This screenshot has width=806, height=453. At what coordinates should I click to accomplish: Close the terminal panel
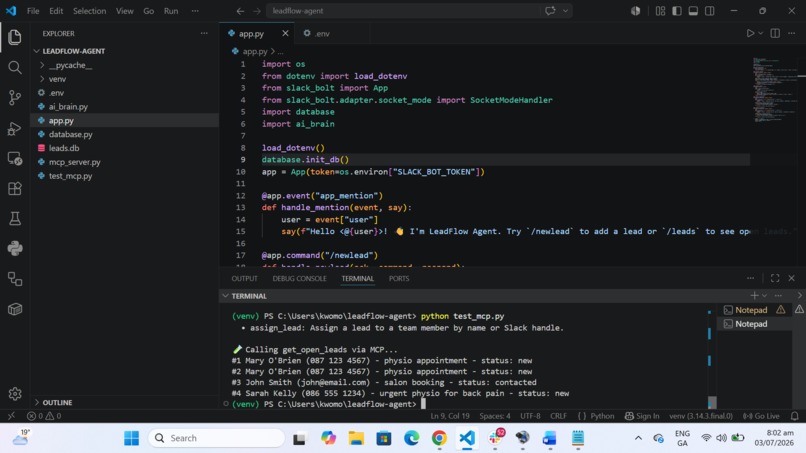point(792,278)
